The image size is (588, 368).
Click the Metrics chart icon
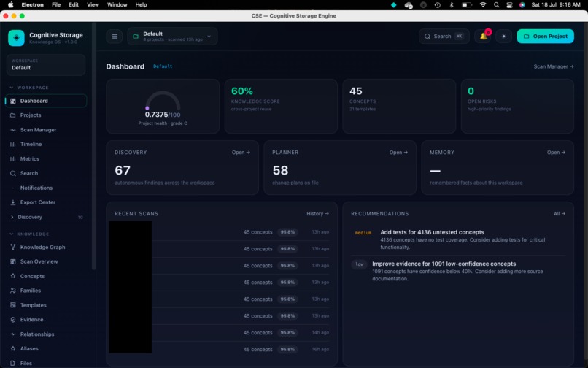13,159
